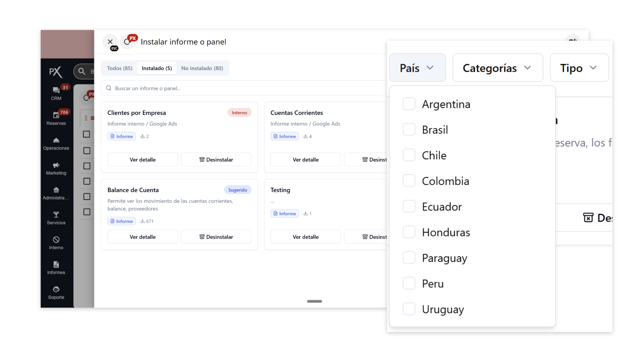Tick the Colombia checkbox

[x=409, y=181]
